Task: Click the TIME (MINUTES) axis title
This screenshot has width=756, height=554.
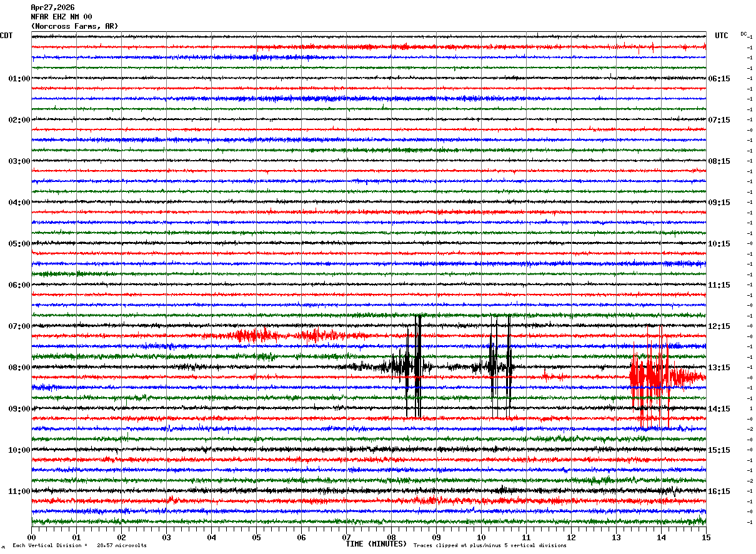Action: click(376, 544)
